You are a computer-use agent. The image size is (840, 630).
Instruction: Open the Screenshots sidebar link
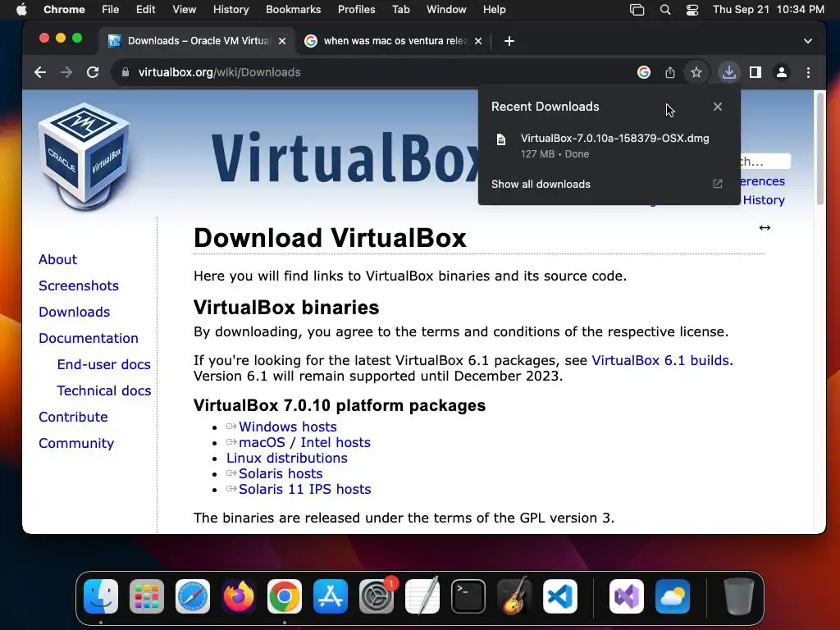pos(79,285)
